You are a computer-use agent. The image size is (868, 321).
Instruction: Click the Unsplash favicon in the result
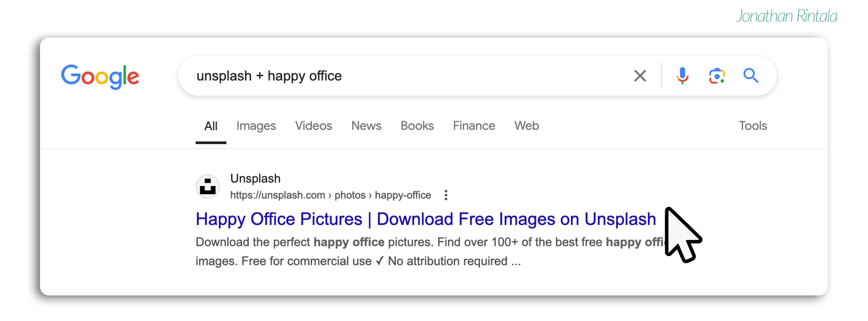pyautogui.click(x=207, y=187)
